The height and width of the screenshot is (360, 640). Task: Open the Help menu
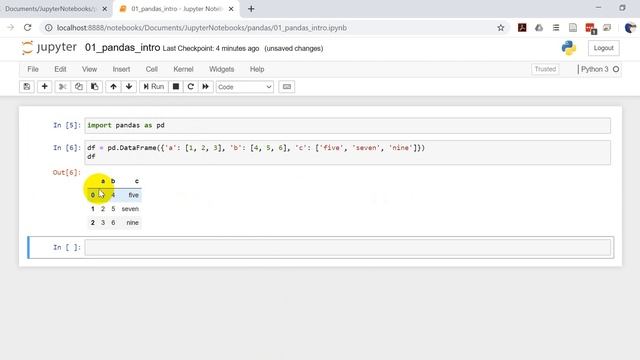(257, 69)
